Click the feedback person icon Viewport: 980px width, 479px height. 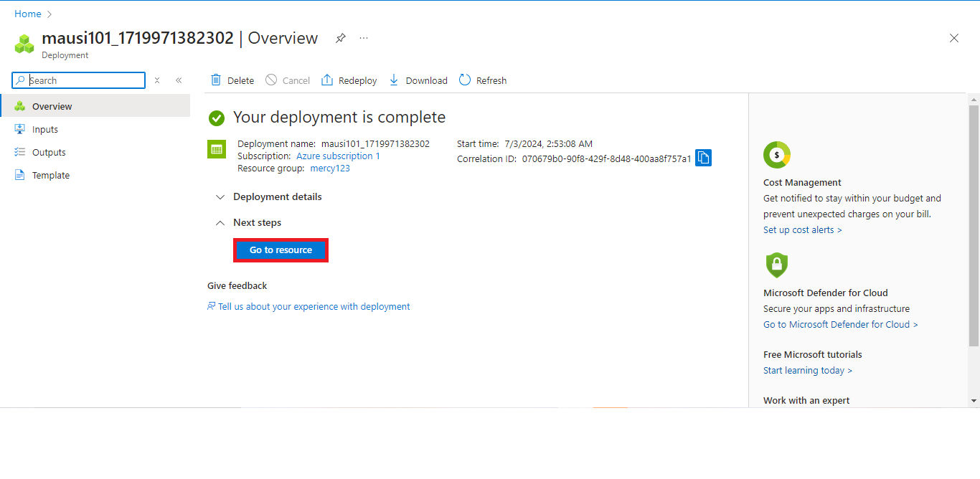pyautogui.click(x=212, y=306)
